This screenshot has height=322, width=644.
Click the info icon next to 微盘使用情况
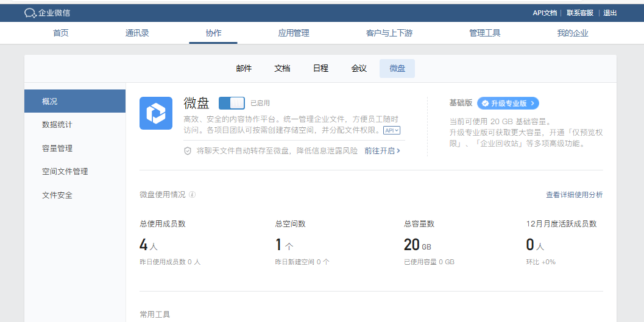pyautogui.click(x=193, y=195)
